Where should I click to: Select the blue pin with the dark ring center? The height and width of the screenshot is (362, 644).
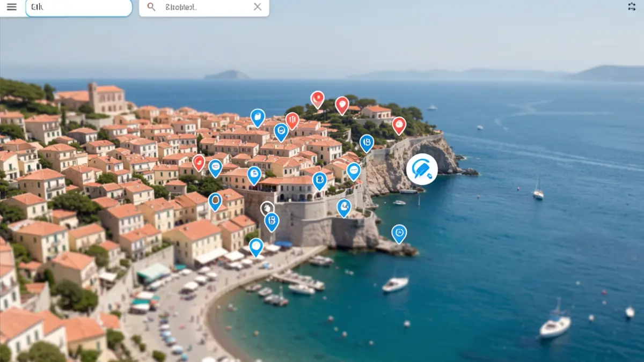tap(215, 202)
